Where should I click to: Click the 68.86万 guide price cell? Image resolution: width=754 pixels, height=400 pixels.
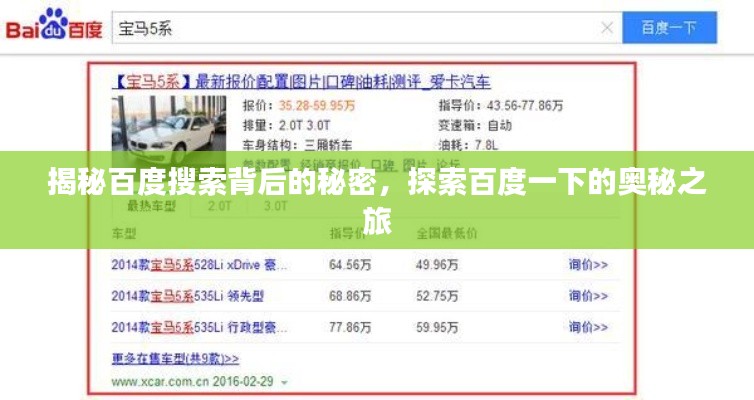350,296
